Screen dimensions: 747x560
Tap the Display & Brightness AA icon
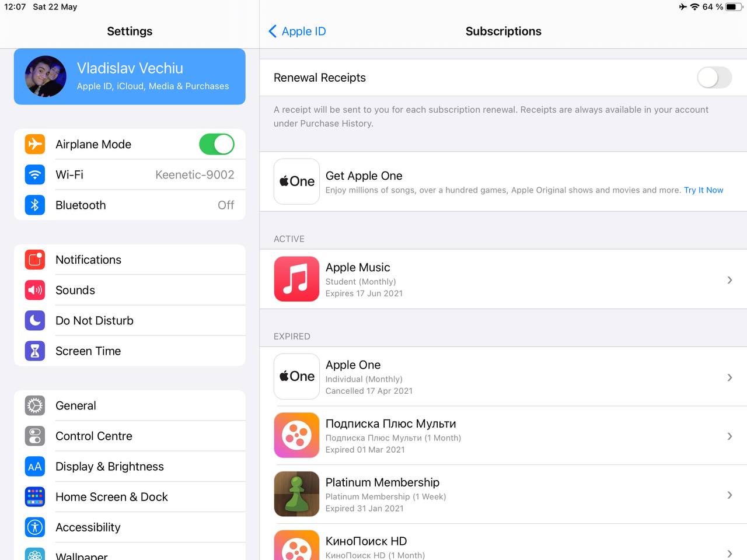click(35, 466)
